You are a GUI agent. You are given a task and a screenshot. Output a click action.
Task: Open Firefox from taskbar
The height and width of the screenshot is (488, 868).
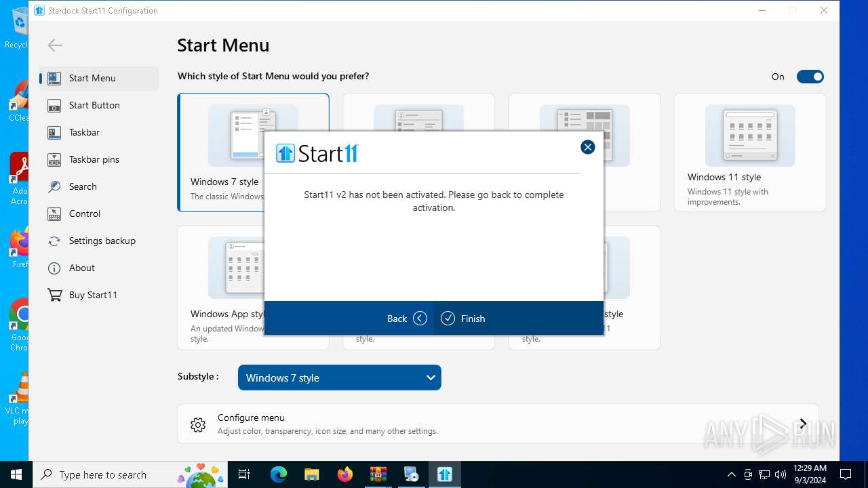click(344, 474)
